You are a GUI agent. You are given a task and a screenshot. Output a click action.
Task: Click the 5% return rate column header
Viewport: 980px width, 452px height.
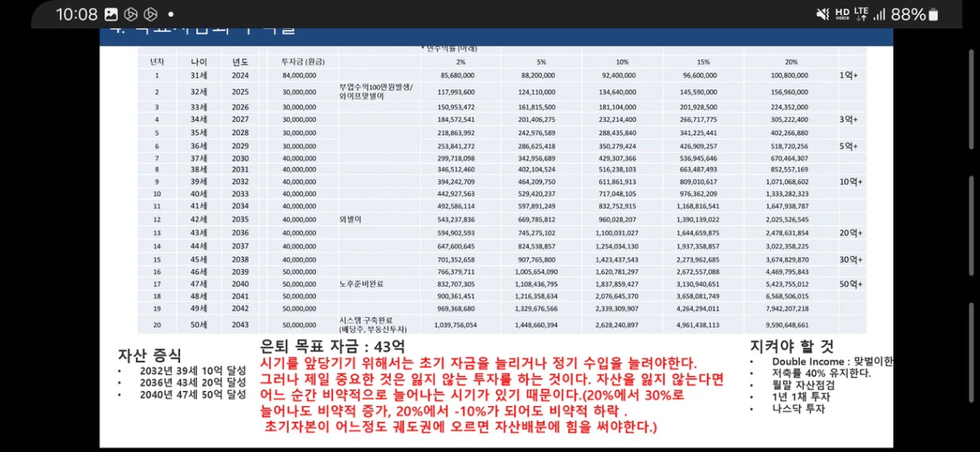541,61
